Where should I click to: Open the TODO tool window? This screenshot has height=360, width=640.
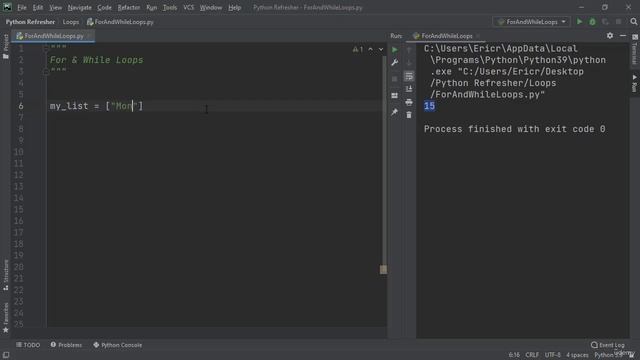[x=28, y=345]
